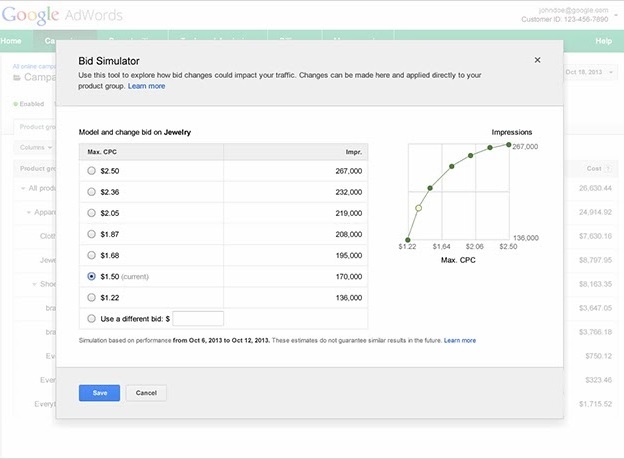Pick the $1.68 Max. CPC radio button

coord(92,255)
